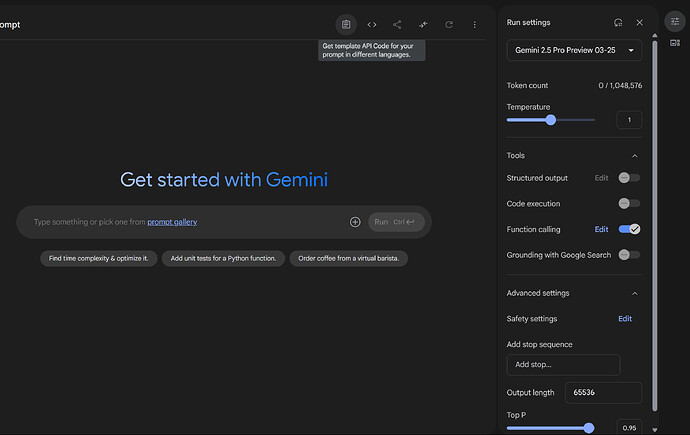Screen dimensions: 690x435
Task: Click the Top P slider handle
Action: click(x=589, y=428)
